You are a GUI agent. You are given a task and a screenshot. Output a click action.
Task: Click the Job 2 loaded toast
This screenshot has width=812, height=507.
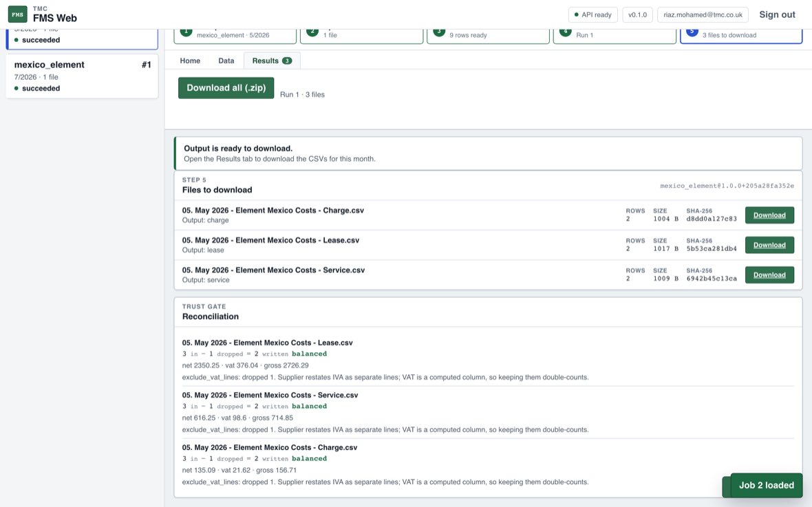tap(766, 485)
